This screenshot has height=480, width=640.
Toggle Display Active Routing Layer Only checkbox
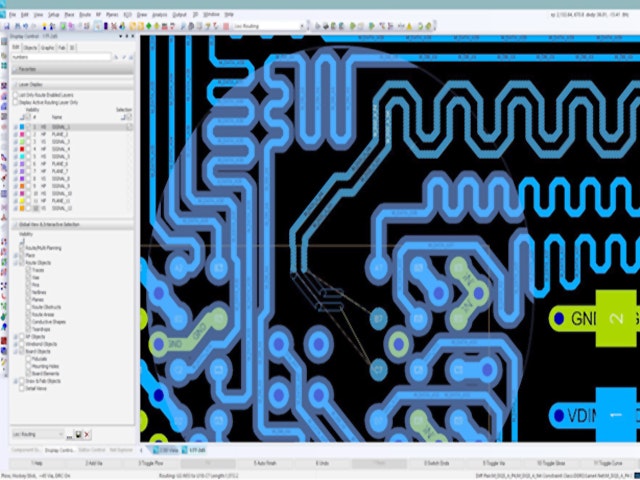point(16,102)
